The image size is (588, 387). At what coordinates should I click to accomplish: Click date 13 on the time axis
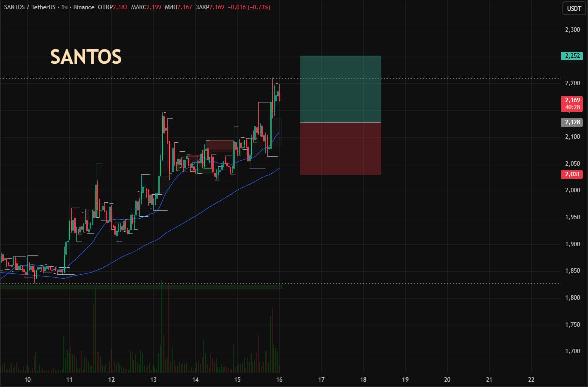153,379
